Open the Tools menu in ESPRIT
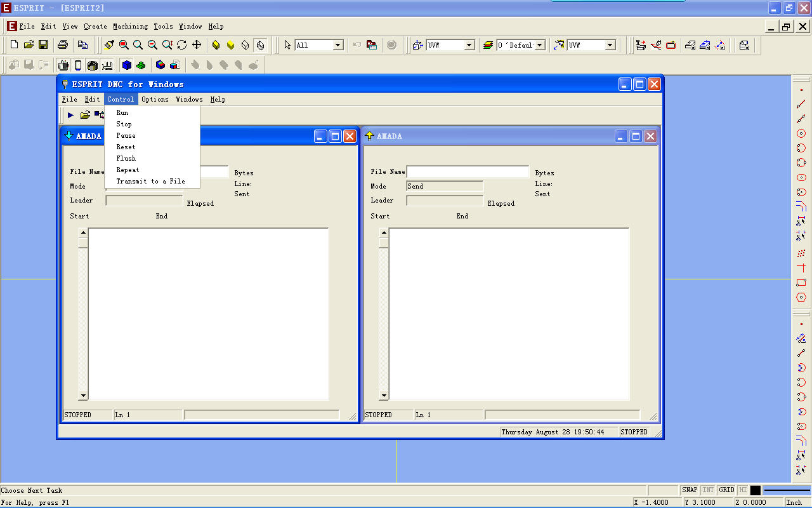This screenshot has width=812, height=508. [x=163, y=26]
